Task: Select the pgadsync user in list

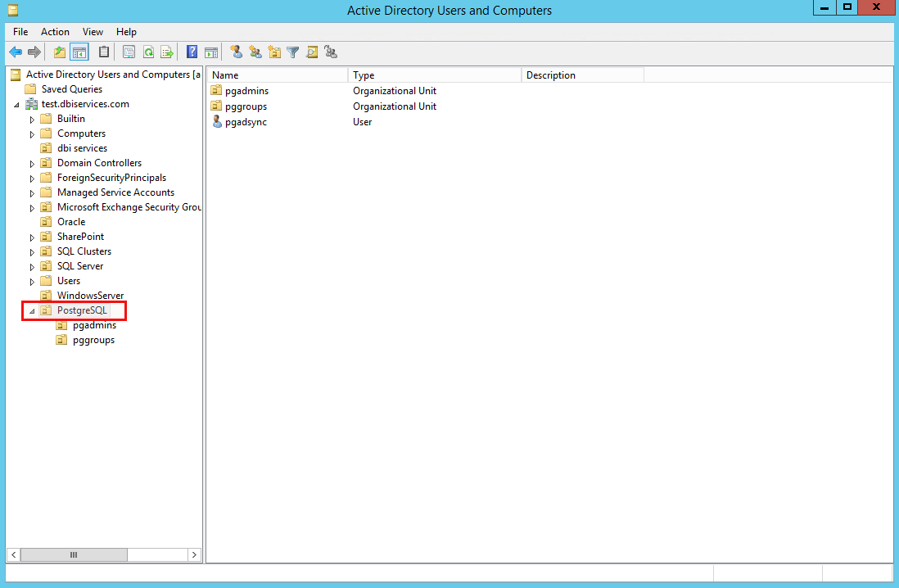Action: (246, 122)
